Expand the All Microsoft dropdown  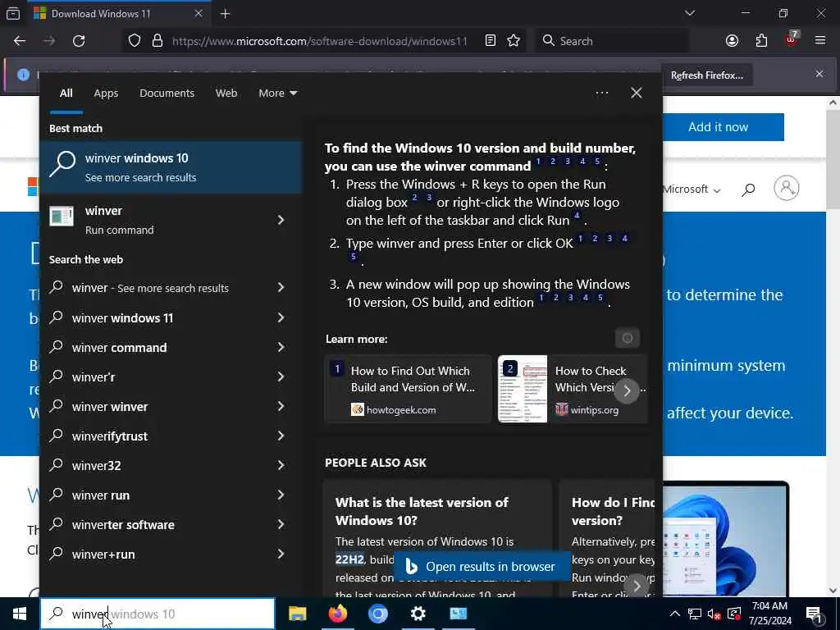(692, 189)
